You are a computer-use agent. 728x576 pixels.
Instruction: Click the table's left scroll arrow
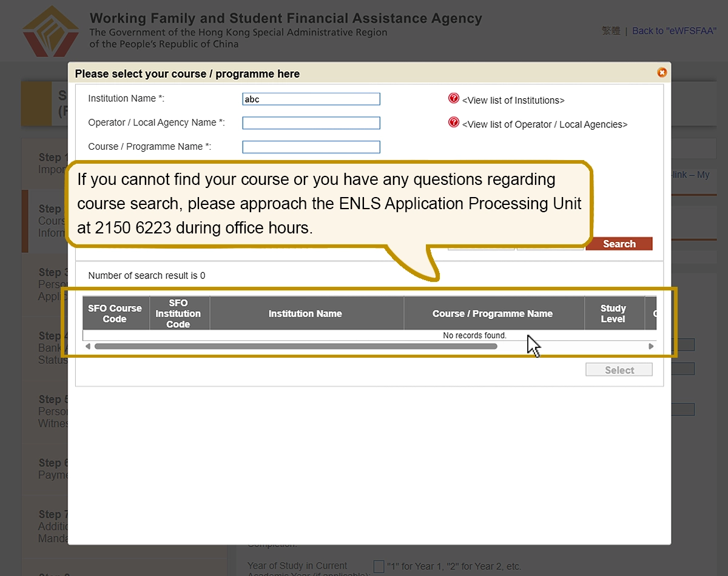(87, 346)
